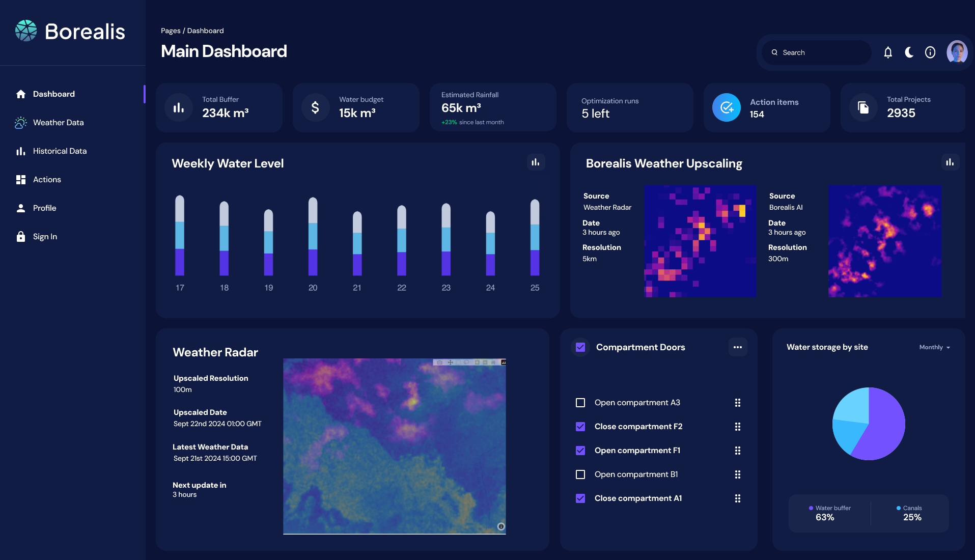Check Open compartment B1 checkbox
The width and height of the screenshot is (975, 560).
coord(580,474)
